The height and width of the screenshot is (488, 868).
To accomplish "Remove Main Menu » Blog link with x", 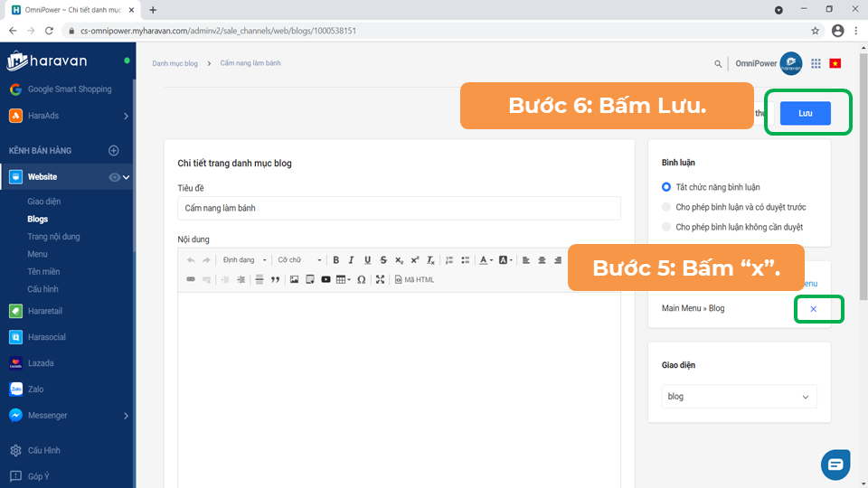I will pos(813,309).
